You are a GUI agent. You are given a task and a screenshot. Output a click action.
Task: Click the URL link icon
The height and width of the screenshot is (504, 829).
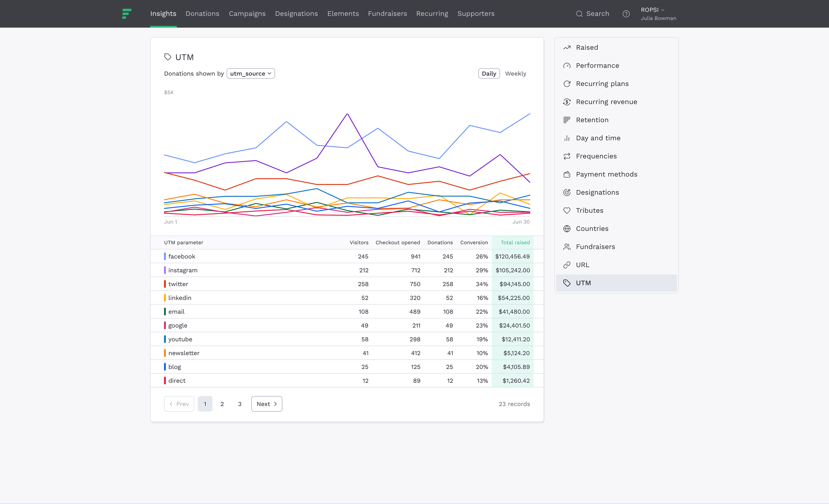(567, 265)
